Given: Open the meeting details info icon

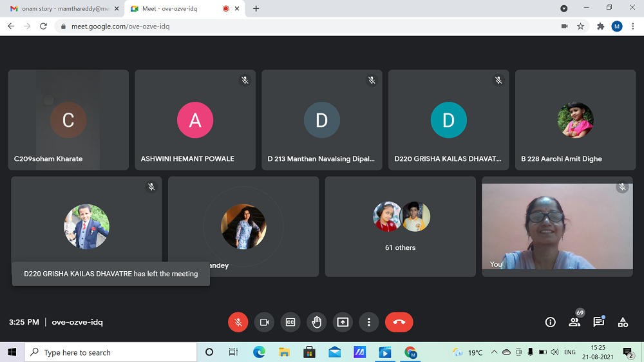Looking at the screenshot, I should click(x=550, y=322).
